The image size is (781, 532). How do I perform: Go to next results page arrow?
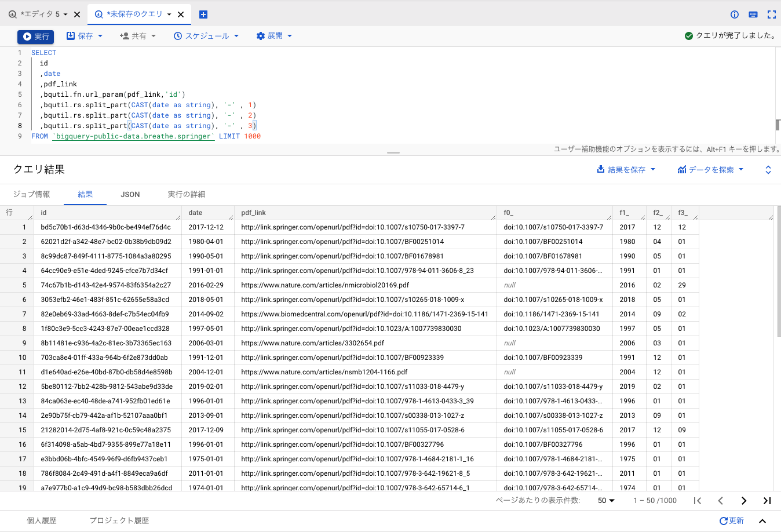pyautogui.click(x=743, y=500)
